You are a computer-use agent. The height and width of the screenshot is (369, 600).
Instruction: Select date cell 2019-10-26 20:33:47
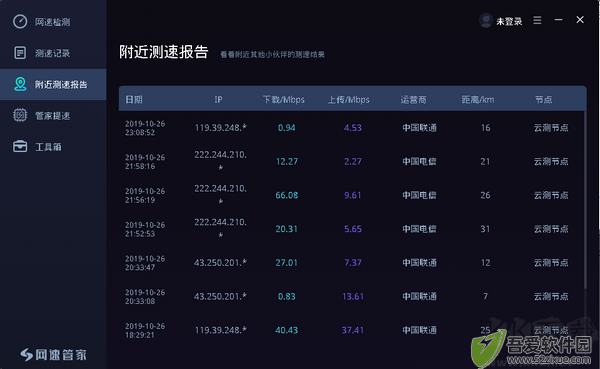coord(145,263)
